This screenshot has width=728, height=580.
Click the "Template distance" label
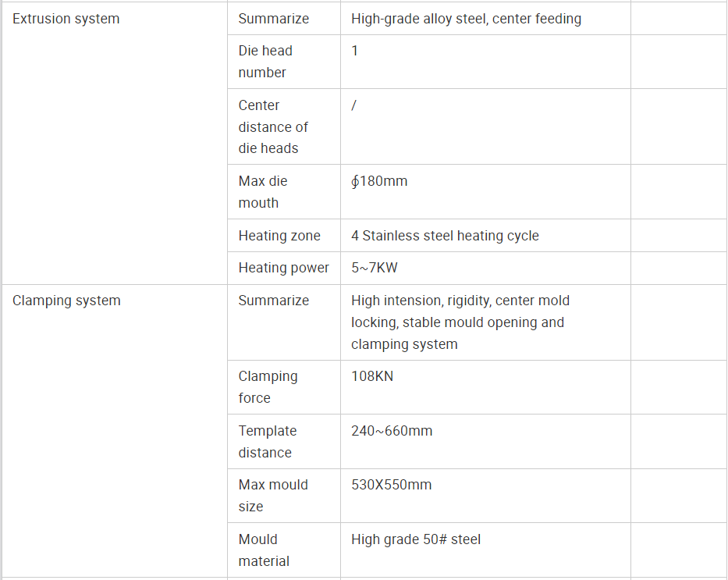(267, 442)
